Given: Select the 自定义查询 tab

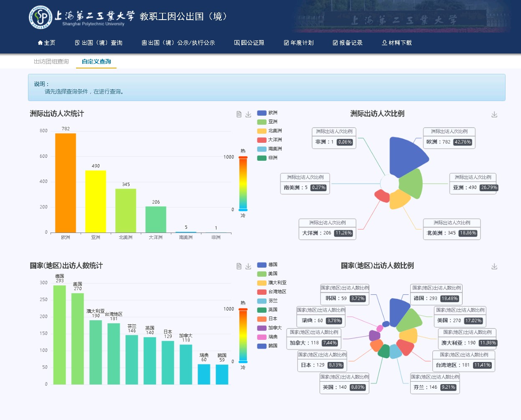Looking at the screenshot, I should point(96,61).
